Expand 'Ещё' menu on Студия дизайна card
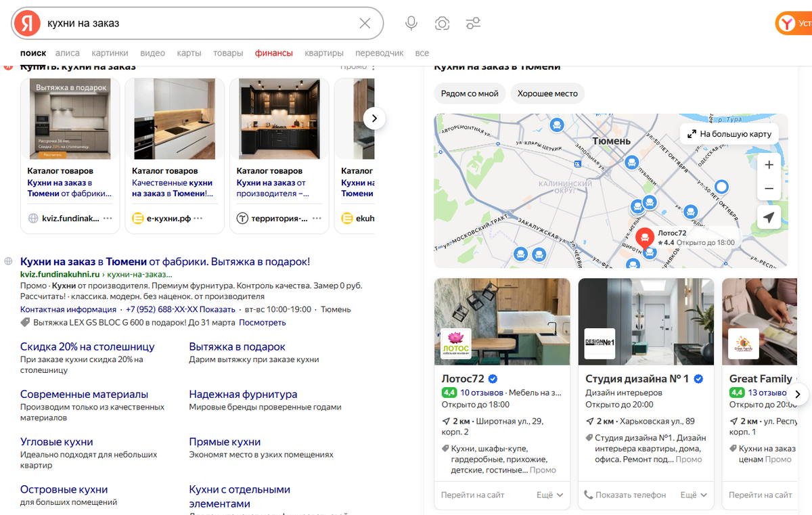Screen dimensions: 812x515 (x=694, y=495)
